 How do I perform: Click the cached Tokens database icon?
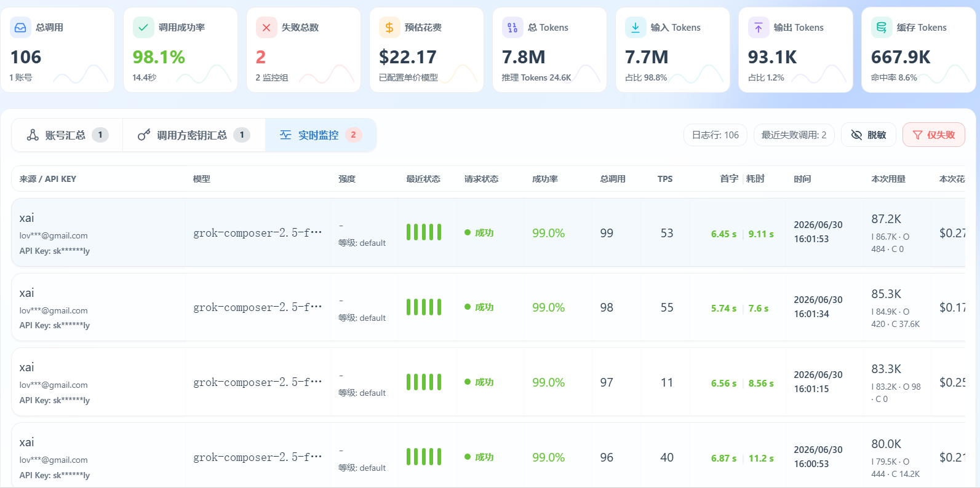(x=882, y=28)
